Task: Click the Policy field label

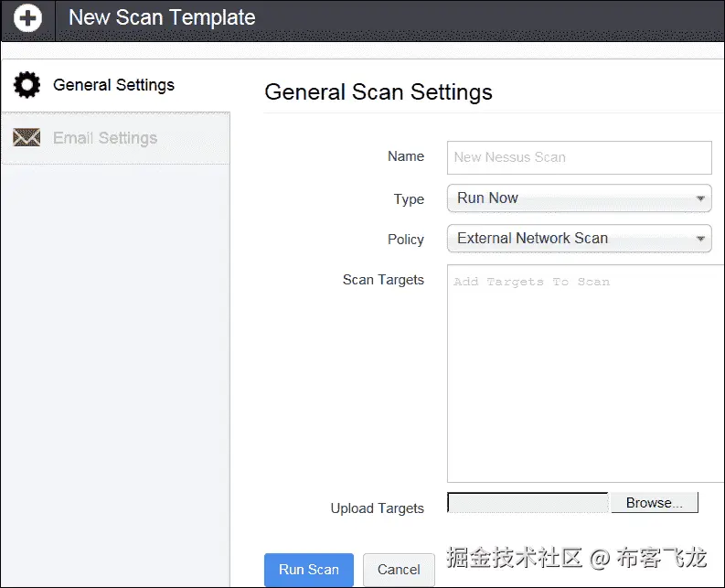Action: tap(406, 240)
